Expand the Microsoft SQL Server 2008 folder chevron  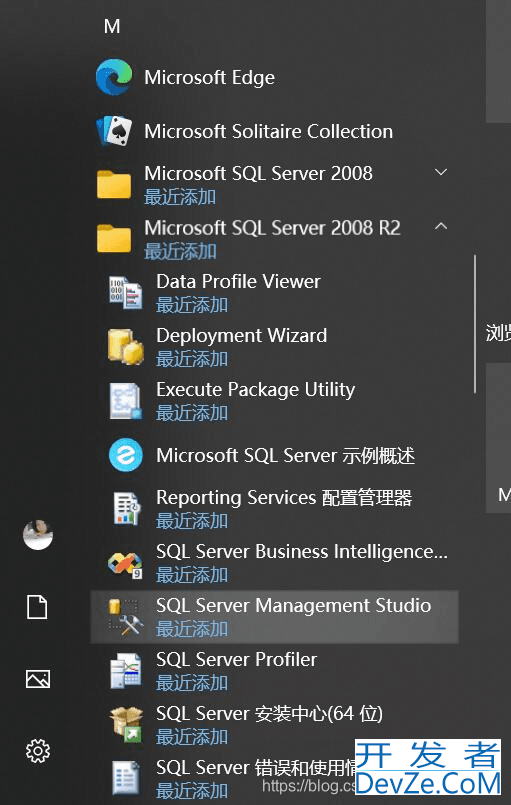441,172
